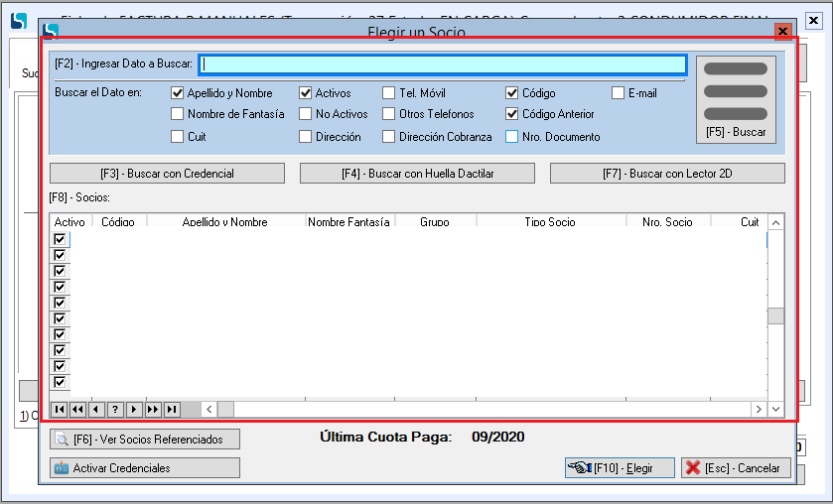Viewport: 833px width, 504px height.
Task: Jump back with the double-left arrow navigator button
Action: [77, 409]
